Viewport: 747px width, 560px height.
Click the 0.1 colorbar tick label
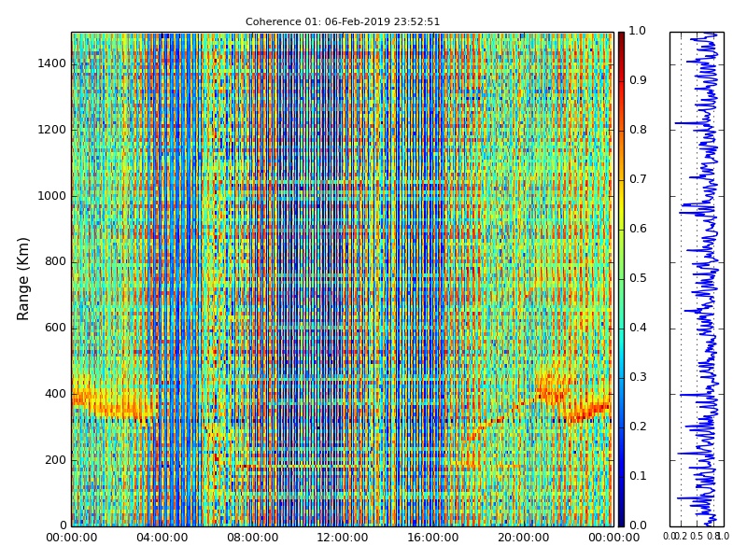[638, 476]
